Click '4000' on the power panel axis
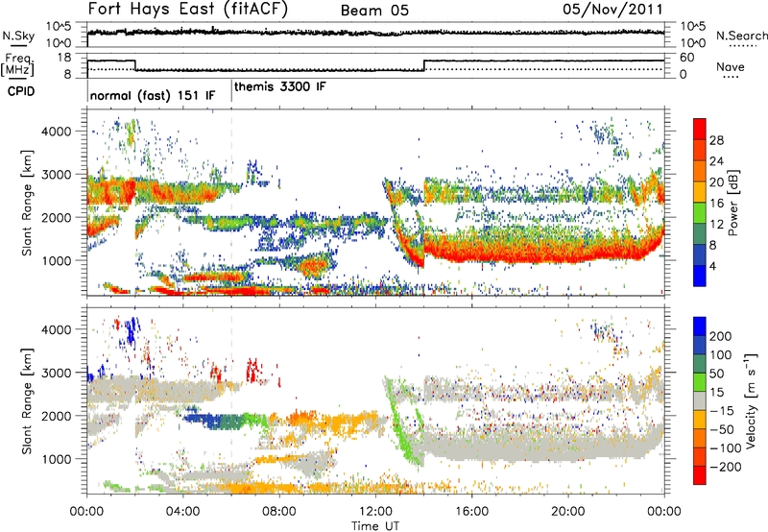768x532 pixels. [x=57, y=132]
